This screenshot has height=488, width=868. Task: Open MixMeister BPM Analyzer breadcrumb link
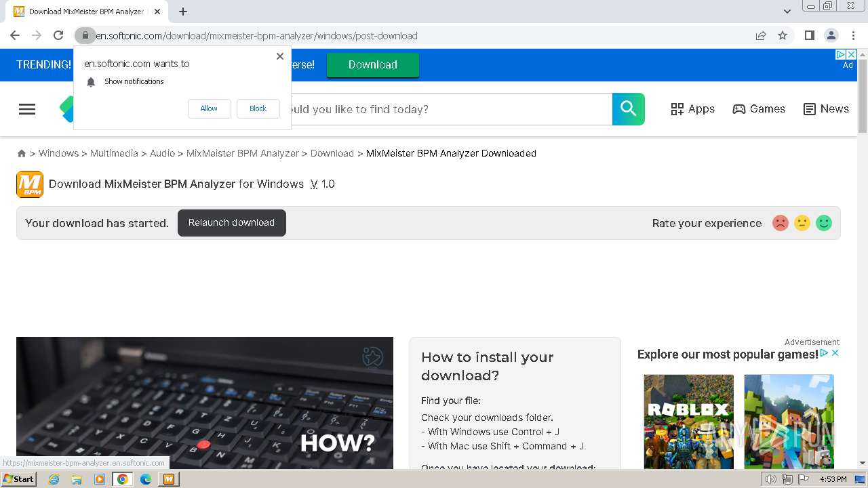click(243, 153)
